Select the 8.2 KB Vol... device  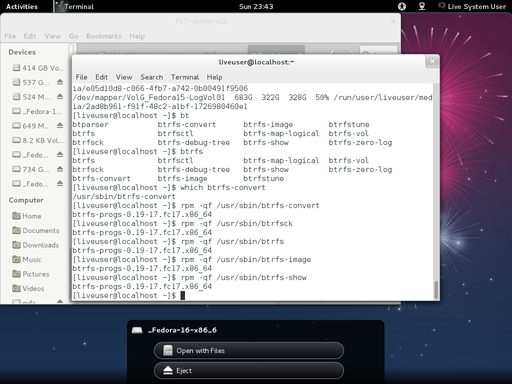[x=38, y=140]
